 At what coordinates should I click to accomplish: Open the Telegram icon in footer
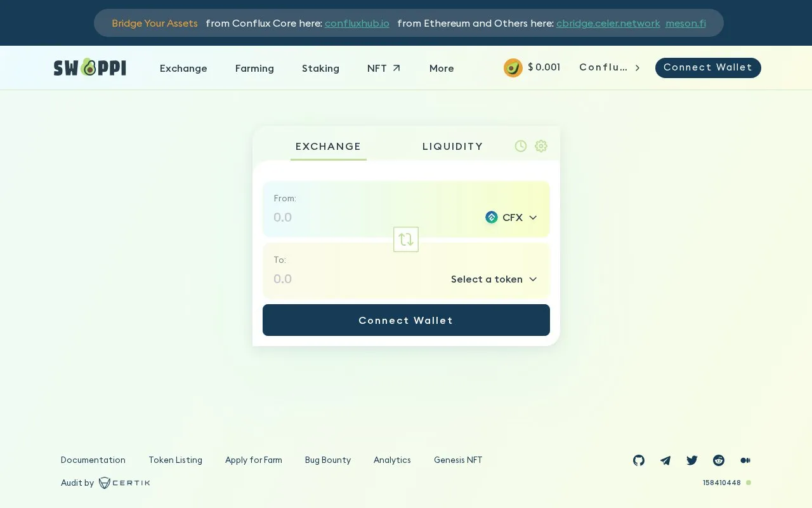665,460
